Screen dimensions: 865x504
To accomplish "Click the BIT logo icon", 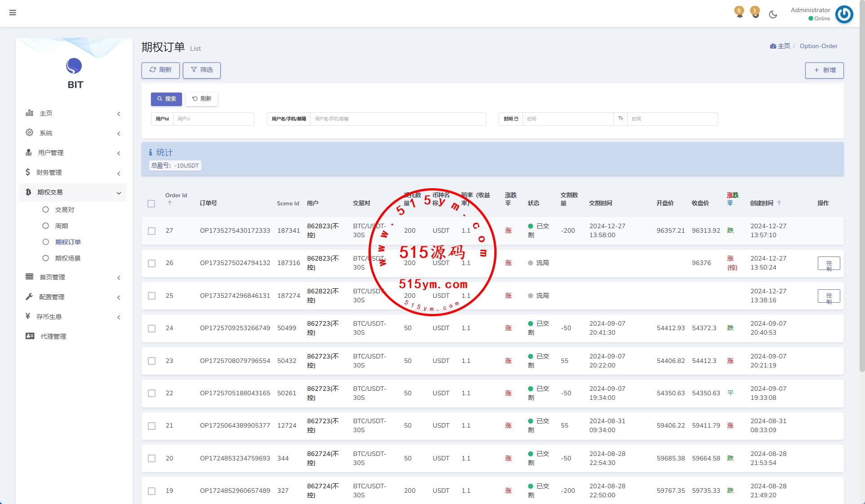I will 74,66.
